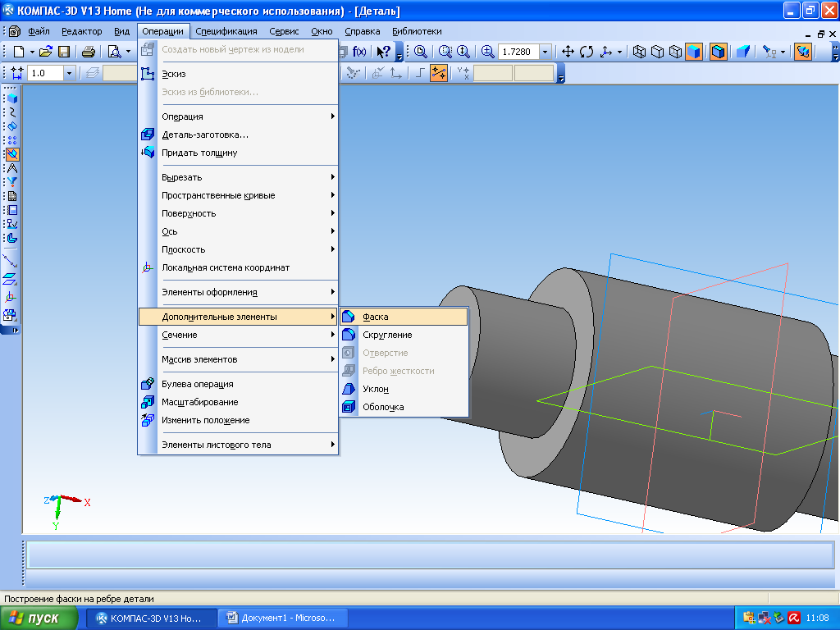The image size is (840, 630).
Task: Activate the What's This help cursor
Action: pyautogui.click(x=384, y=52)
